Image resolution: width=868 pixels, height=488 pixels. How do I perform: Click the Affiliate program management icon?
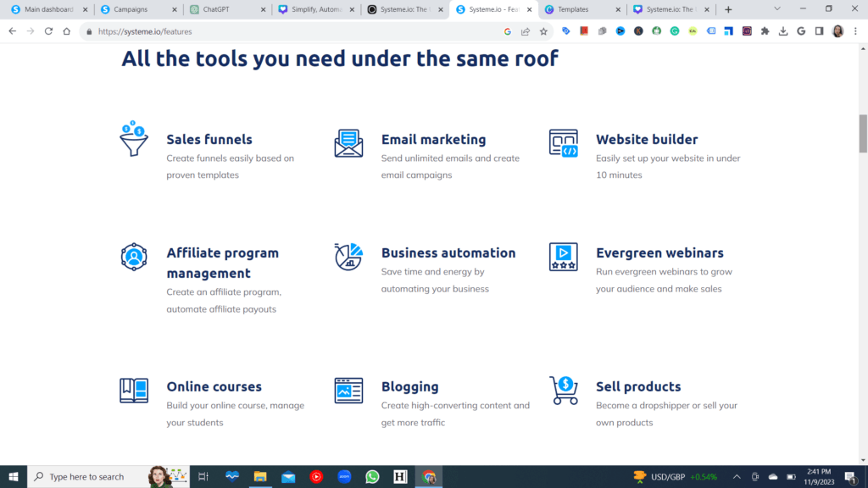[134, 257]
